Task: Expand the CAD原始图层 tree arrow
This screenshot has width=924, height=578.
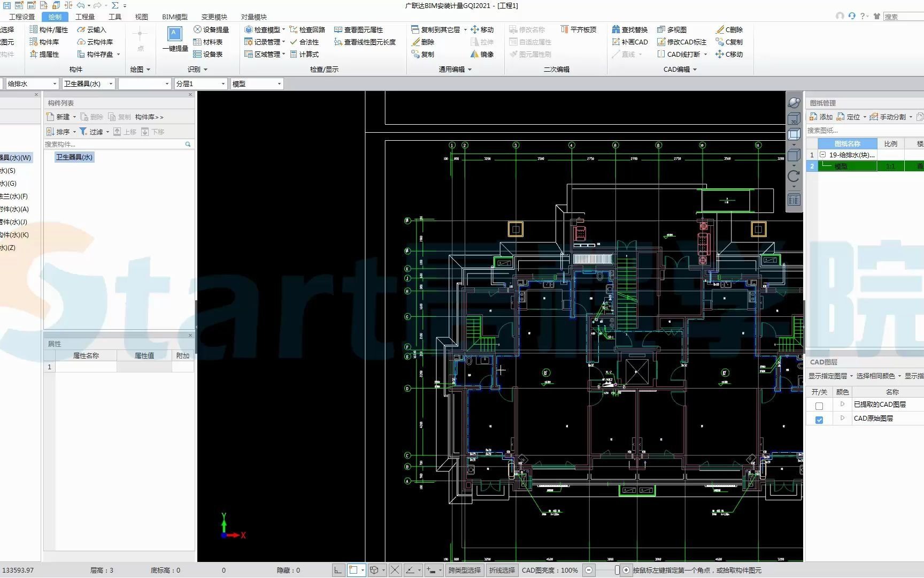Action: coord(842,418)
